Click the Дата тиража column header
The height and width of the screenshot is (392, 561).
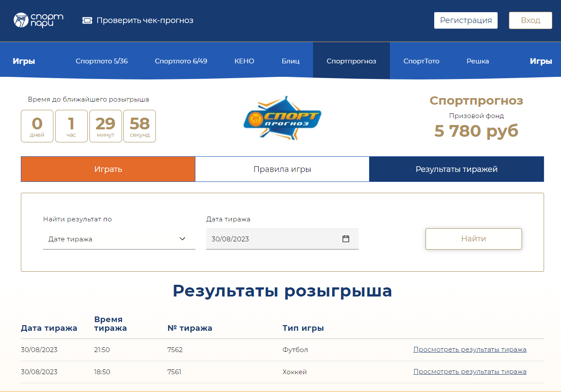[49, 328]
